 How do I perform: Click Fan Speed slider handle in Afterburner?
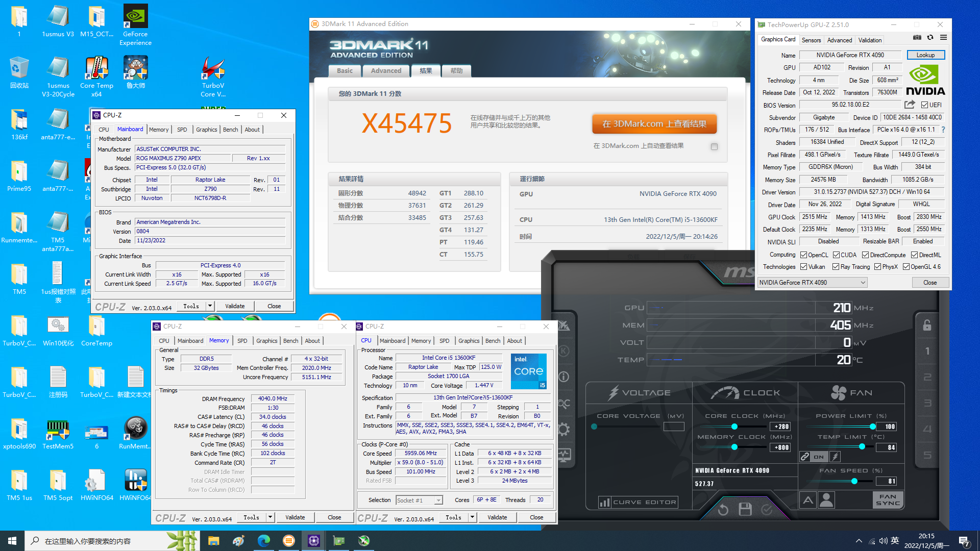[x=854, y=481]
